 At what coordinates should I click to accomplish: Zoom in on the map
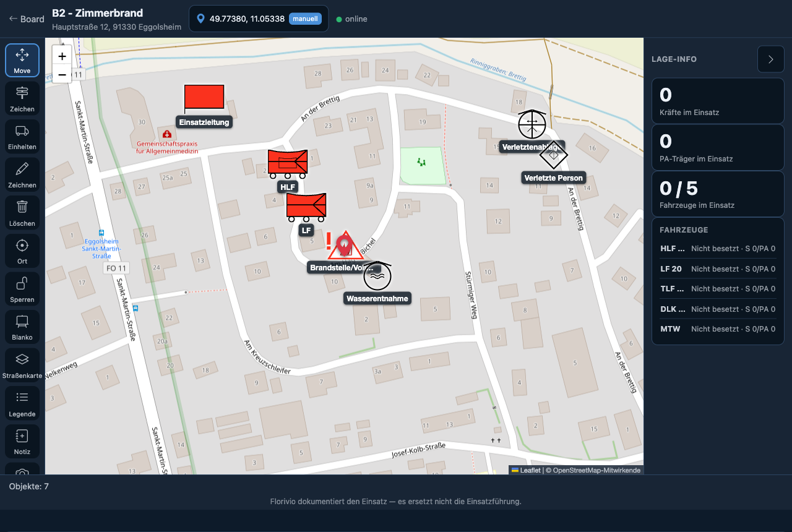point(62,56)
